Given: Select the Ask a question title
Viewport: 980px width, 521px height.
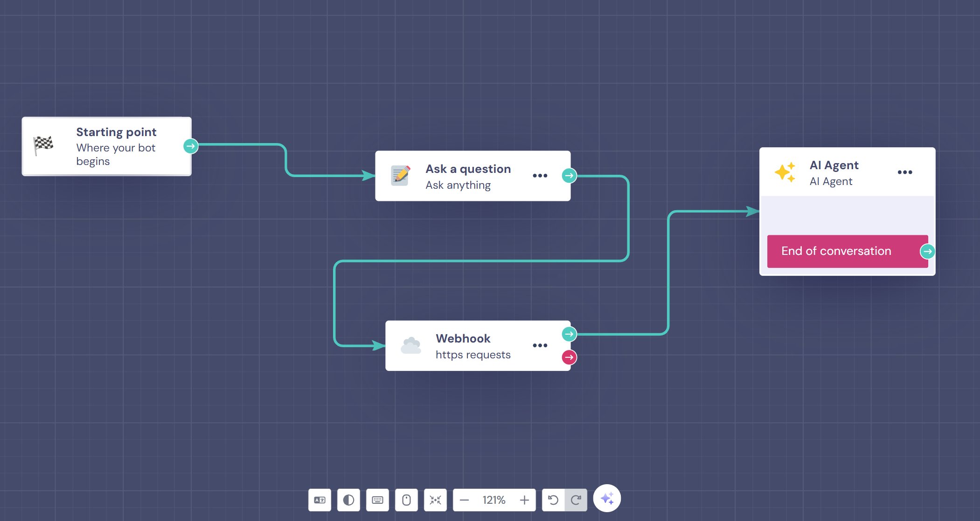Looking at the screenshot, I should point(468,169).
